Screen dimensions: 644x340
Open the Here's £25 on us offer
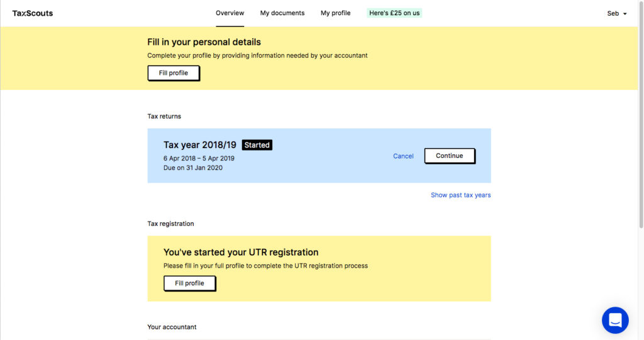394,13
